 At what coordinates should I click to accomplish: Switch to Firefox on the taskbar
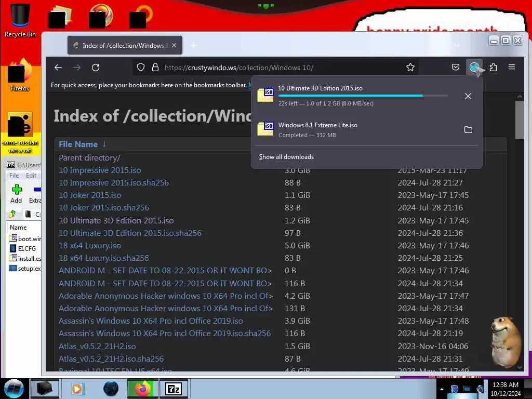point(142,389)
